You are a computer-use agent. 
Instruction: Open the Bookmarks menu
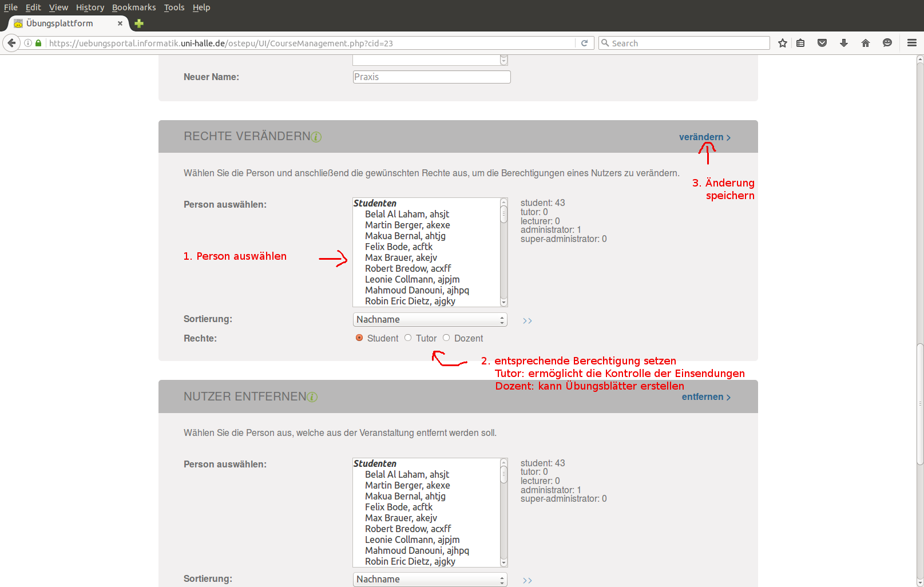click(134, 7)
